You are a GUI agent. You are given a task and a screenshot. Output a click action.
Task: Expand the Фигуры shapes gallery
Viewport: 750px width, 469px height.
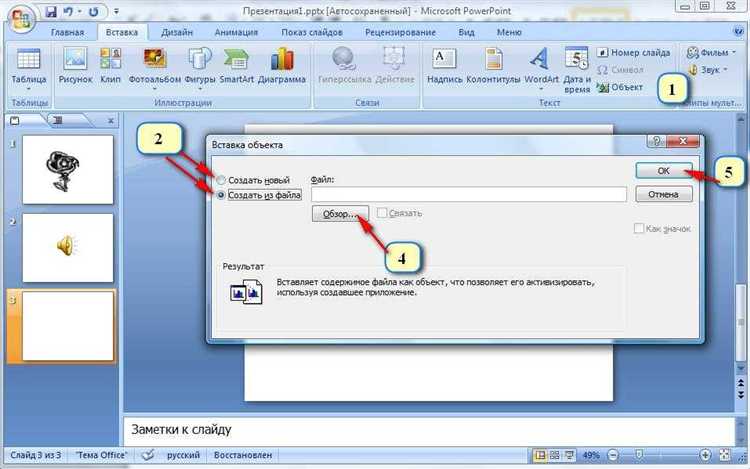tap(199, 89)
